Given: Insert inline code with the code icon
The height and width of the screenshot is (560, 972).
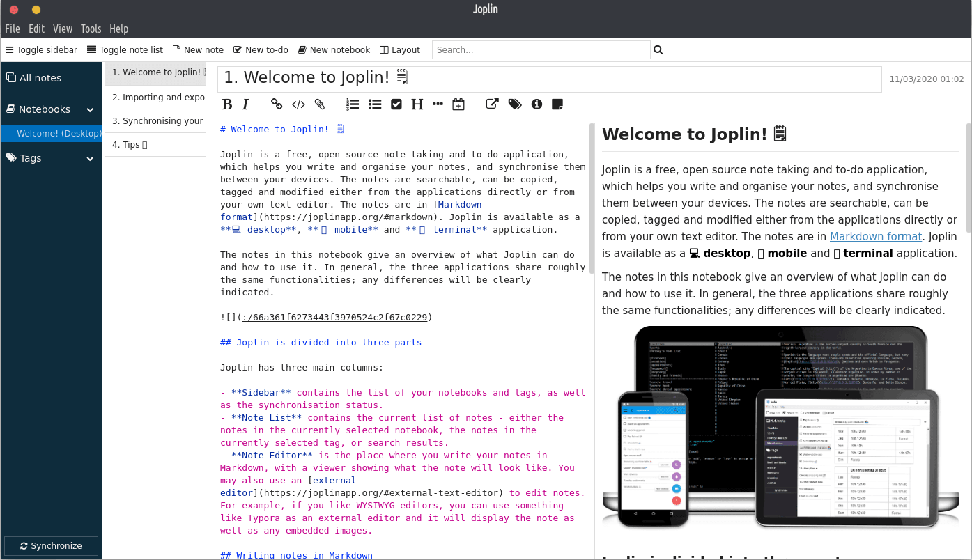Looking at the screenshot, I should click(x=298, y=104).
